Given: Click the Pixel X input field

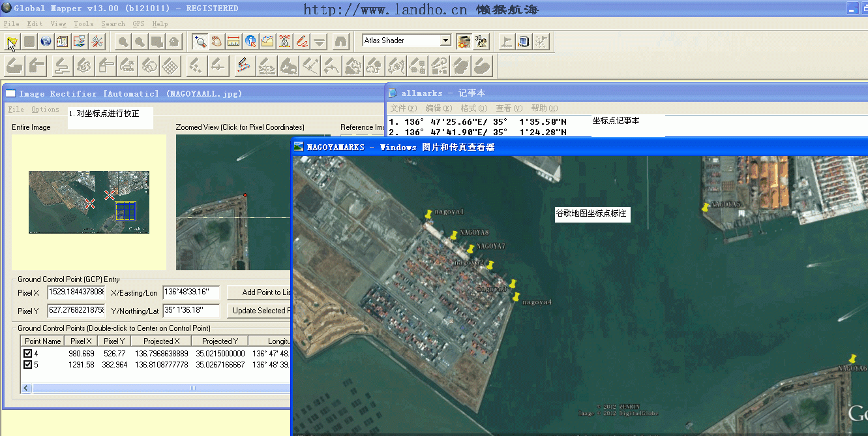Looking at the screenshot, I should coord(76,292).
